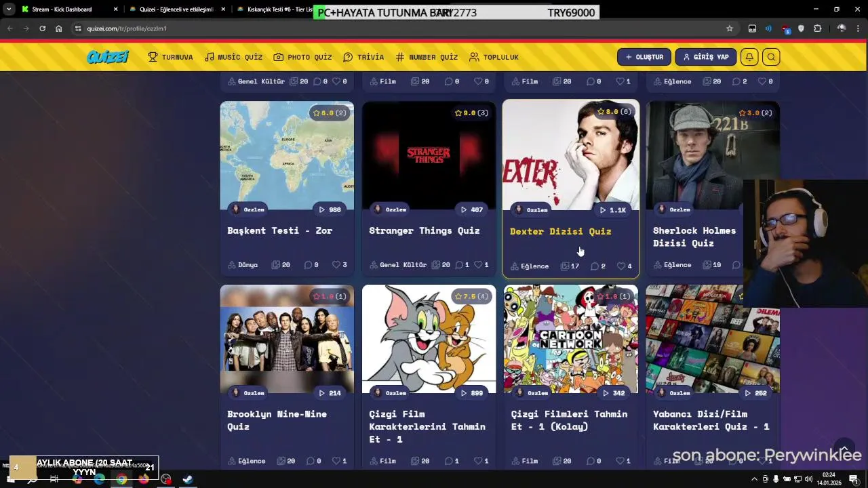Open the Sherlock Holmes Dizisi Quiz title
The image size is (868, 488).
694,237
